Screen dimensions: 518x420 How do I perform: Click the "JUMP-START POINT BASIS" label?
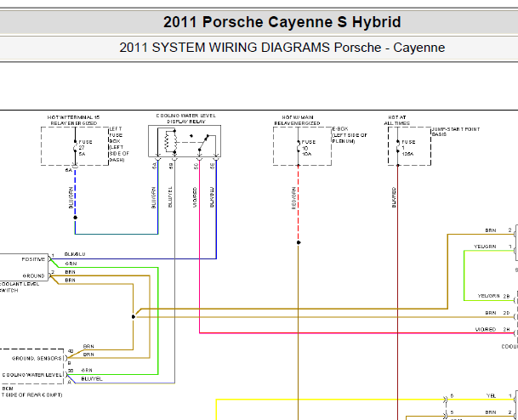(456, 132)
